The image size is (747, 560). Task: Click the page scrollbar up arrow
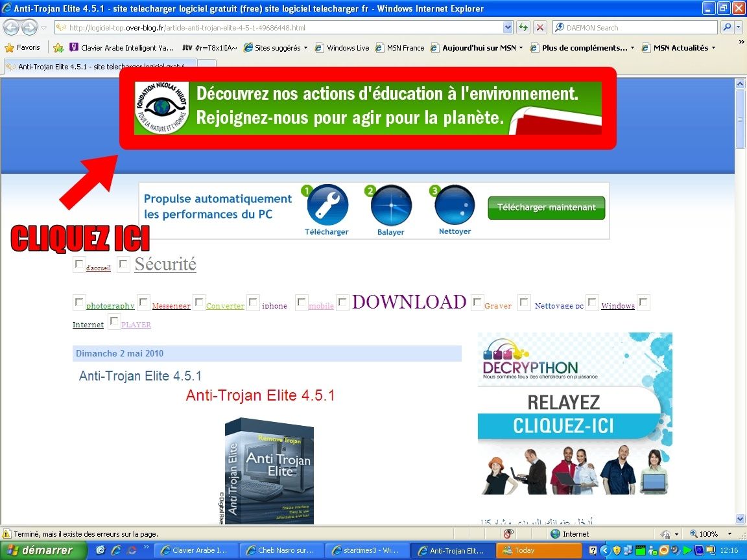(740, 84)
